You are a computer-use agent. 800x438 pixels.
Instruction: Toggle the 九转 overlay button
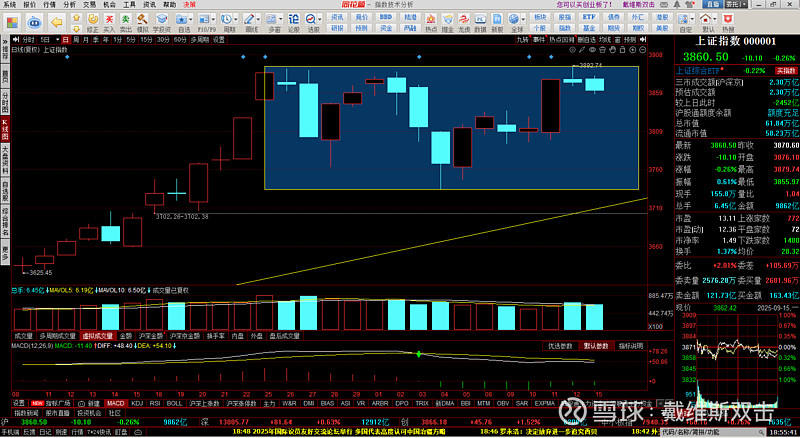[522, 39]
